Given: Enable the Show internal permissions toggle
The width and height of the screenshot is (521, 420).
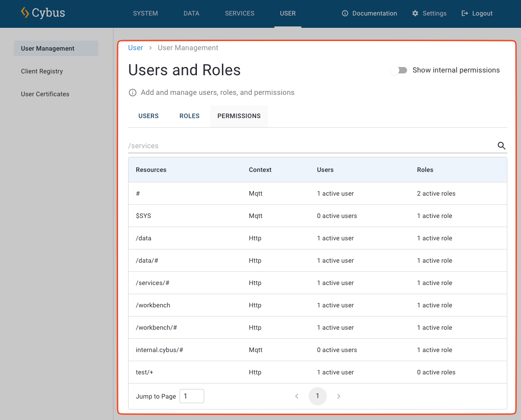Looking at the screenshot, I should [x=399, y=70].
